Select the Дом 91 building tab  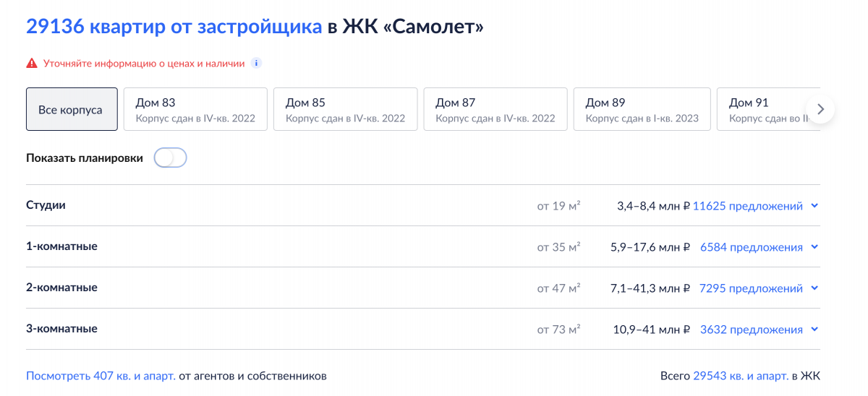[x=768, y=109]
